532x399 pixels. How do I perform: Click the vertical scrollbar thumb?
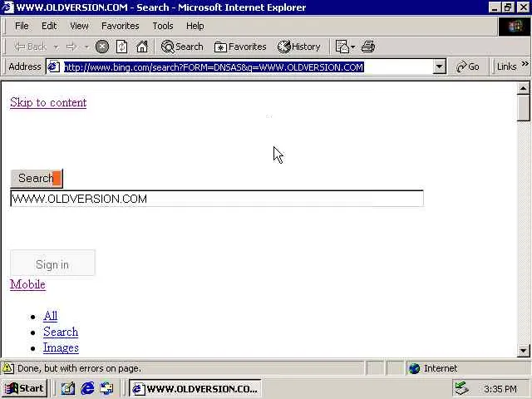point(523,108)
